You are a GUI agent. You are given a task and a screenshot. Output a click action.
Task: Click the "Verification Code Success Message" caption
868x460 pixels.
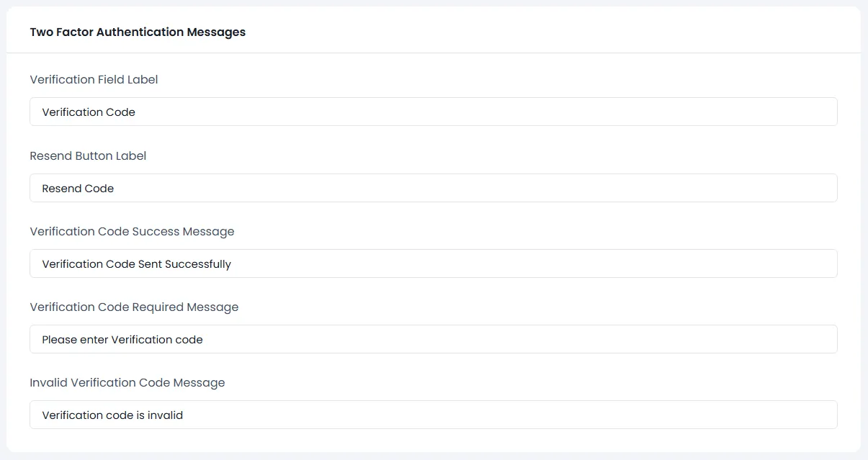[x=132, y=232]
